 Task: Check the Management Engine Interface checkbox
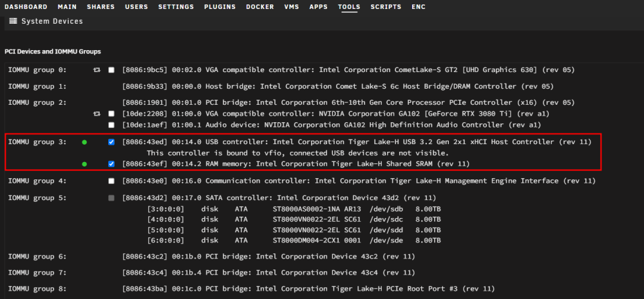[111, 181]
